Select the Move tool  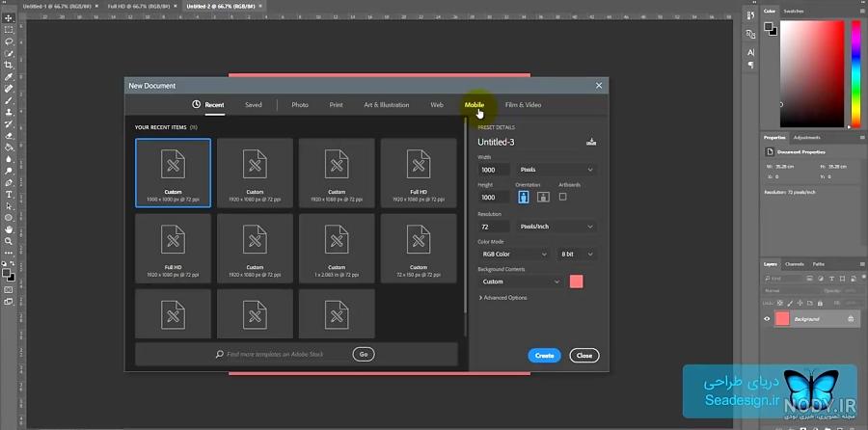(x=9, y=18)
